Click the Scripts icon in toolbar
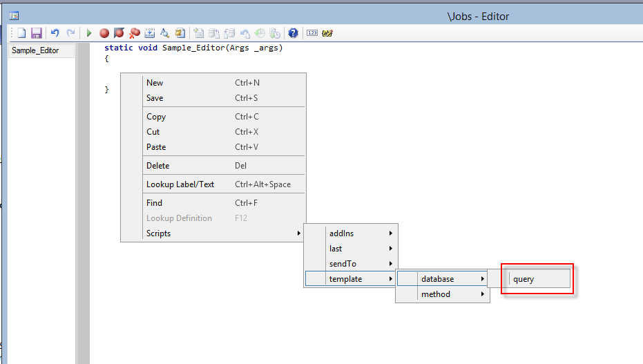Viewport: 643px width, 364px height. (180, 33)
